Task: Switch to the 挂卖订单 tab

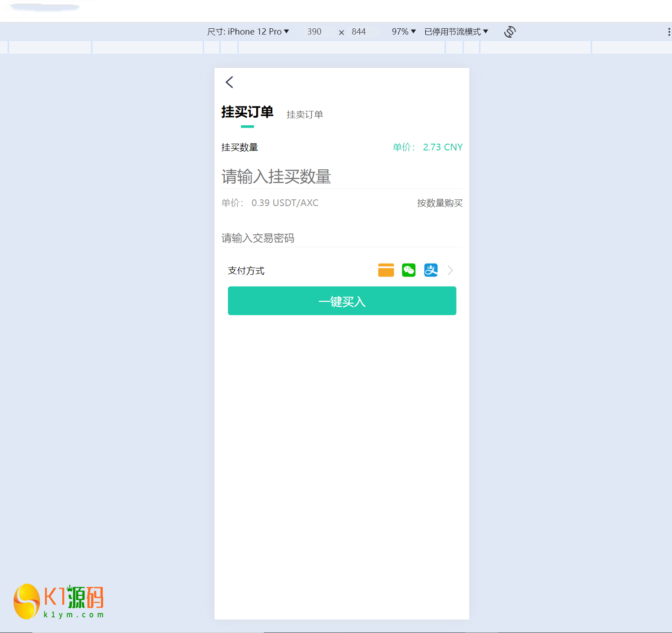Action: (x=305, y=115)
